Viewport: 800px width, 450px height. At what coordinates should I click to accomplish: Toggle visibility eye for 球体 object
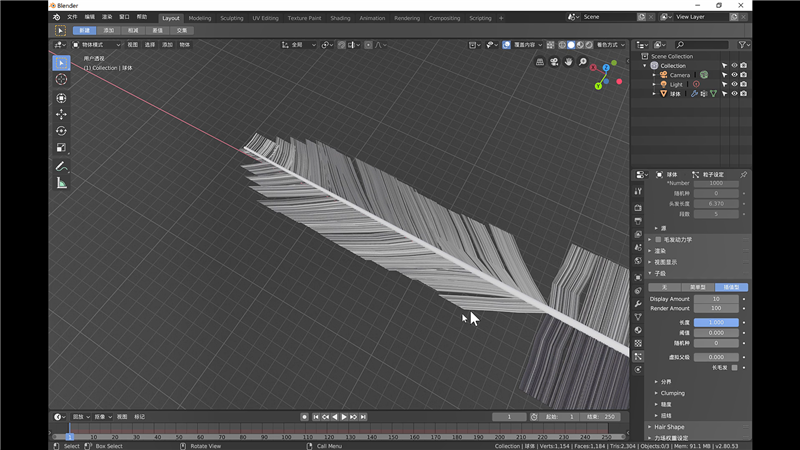coord(734,94)
